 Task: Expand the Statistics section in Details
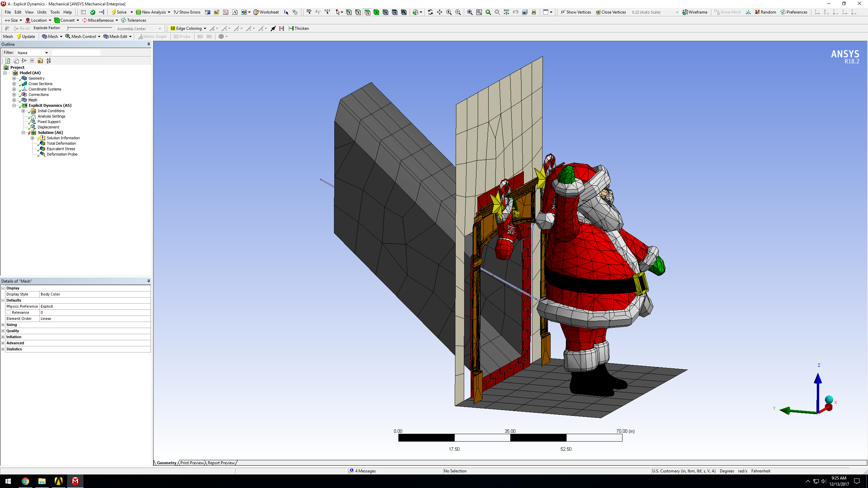pyautogui.click(x=3, y=349)
